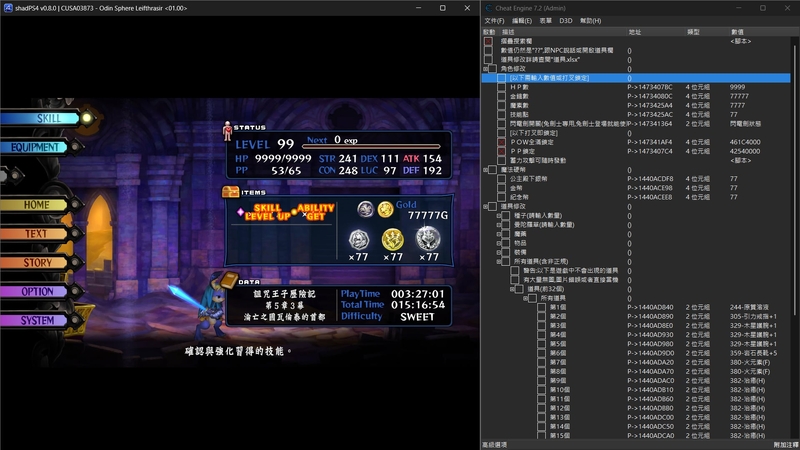Click the value 42540000 in PP row
The width and height of the screenshot is (800, 450).
click(745, 152)
